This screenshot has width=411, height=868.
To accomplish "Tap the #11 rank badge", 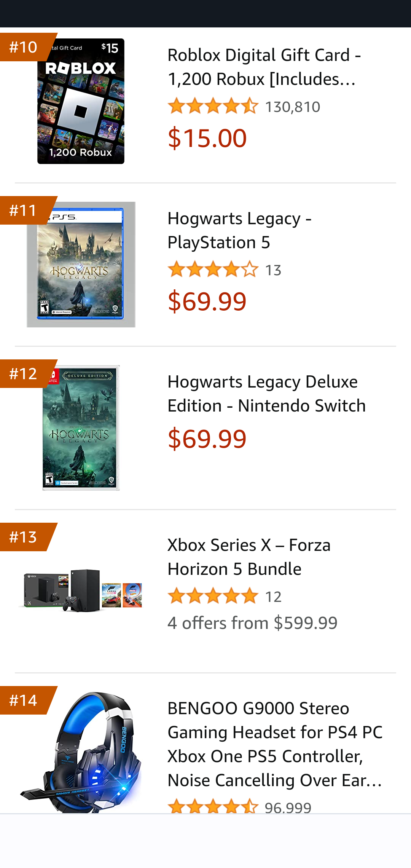I will pos(24,210).
